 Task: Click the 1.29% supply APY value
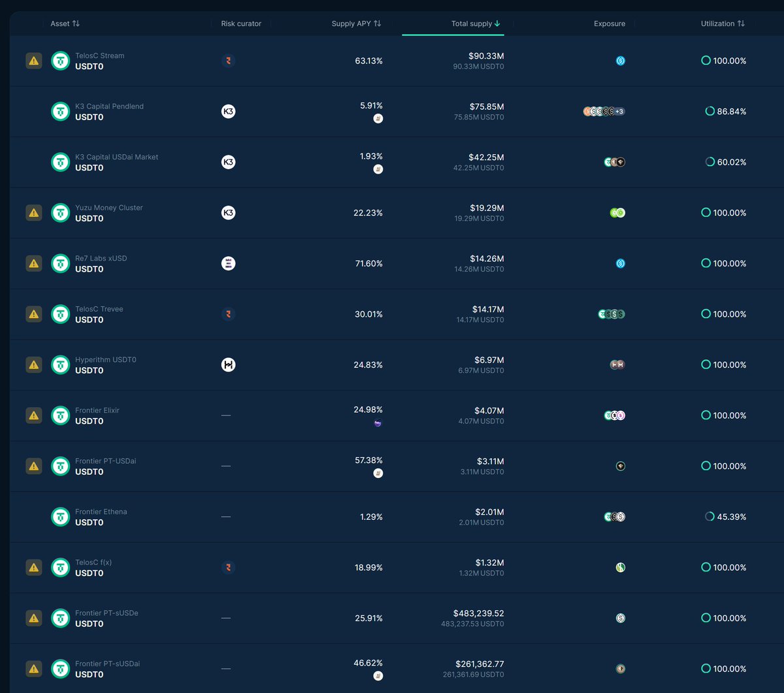[x=371, y=517]
